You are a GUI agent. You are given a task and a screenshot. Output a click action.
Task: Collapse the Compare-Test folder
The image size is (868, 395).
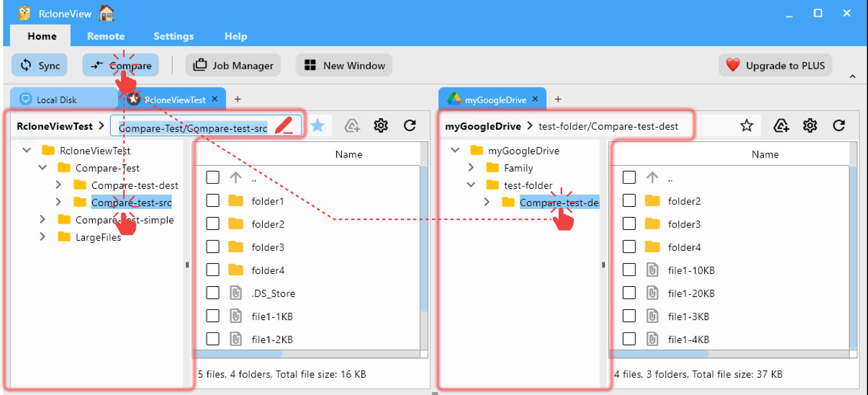click(43, 167)
